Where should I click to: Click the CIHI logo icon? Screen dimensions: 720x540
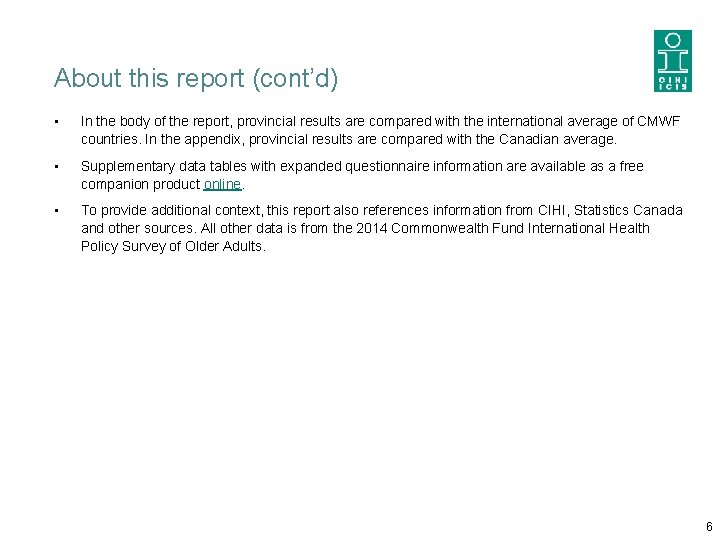point(672,61)
